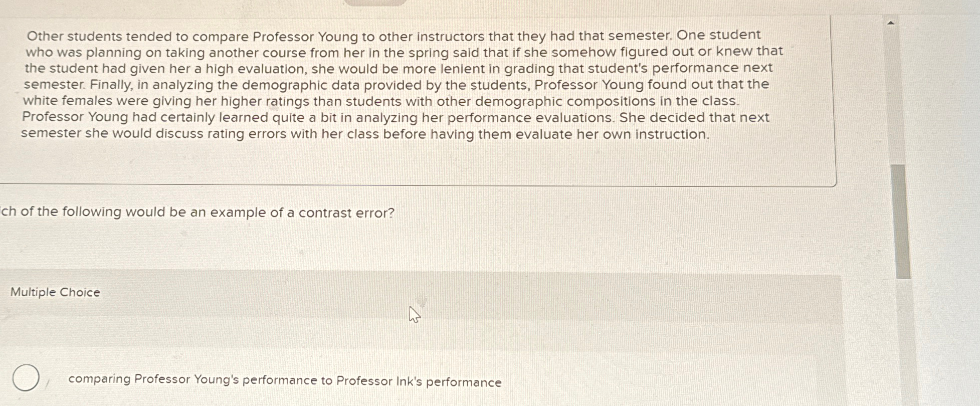Image resolution: width=980 pixels, height=406 pixels.
Task: Click the bordered passage container edge
Action: 835,100
